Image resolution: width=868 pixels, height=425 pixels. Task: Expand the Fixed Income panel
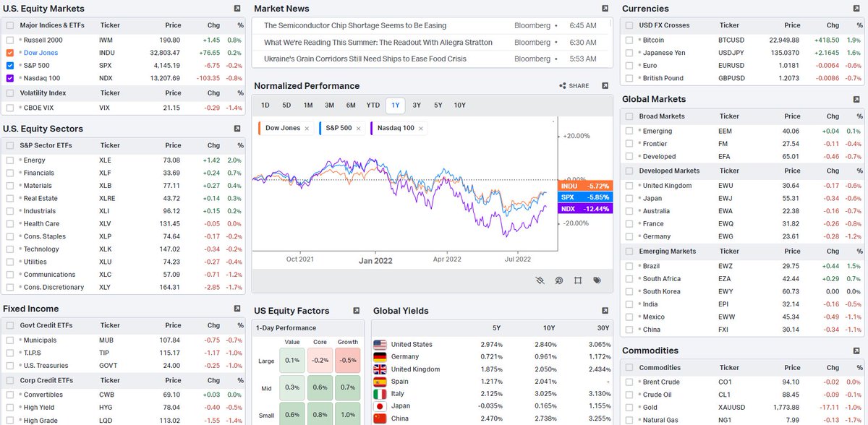coord(237,309)
